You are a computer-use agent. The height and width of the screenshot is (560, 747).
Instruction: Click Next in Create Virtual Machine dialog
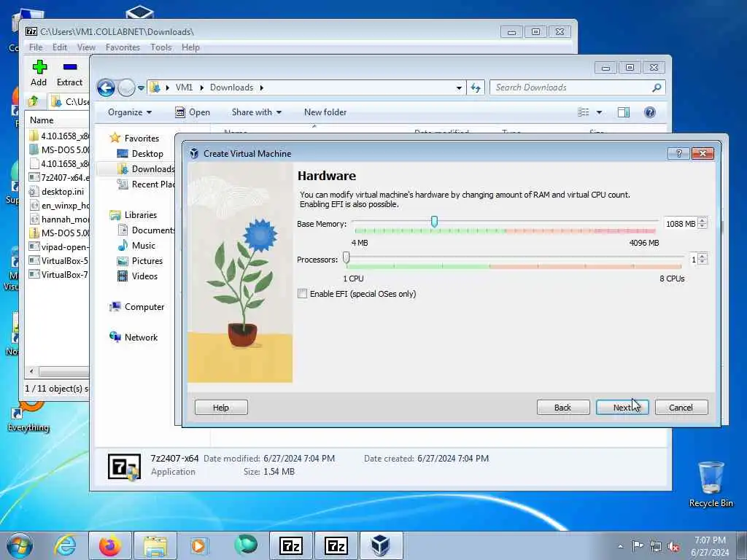(622, 407)
